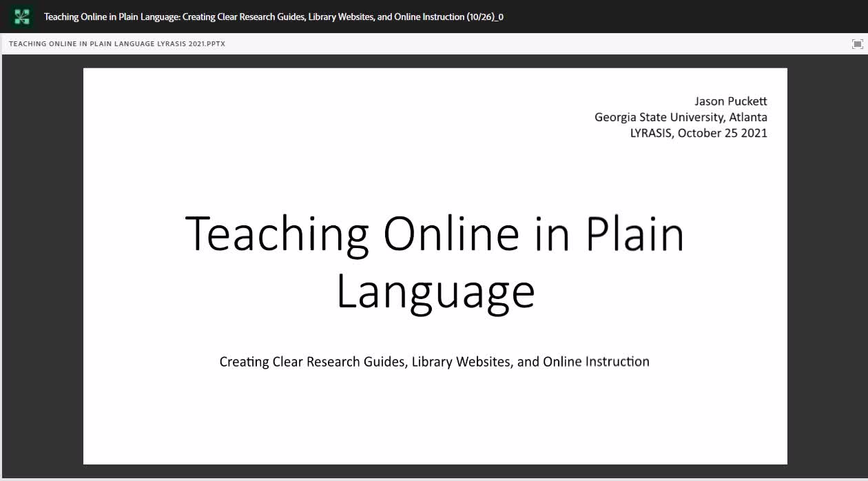Click the 'Teaching Online in Plain' heading line
This screenshot has width=868, height=481.
tap(435, 233)
